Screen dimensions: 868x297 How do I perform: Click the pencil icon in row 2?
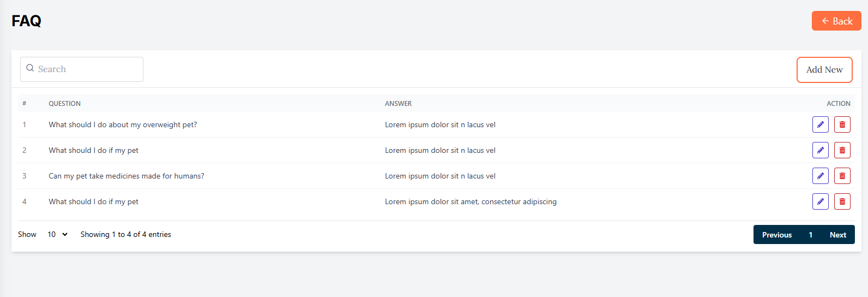(820, 150)
